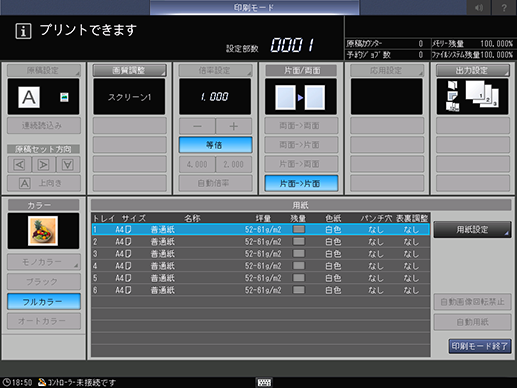Open the 応用設定 panel
The width and height of the screenshot is (517, 388).
tap(387, 70)
